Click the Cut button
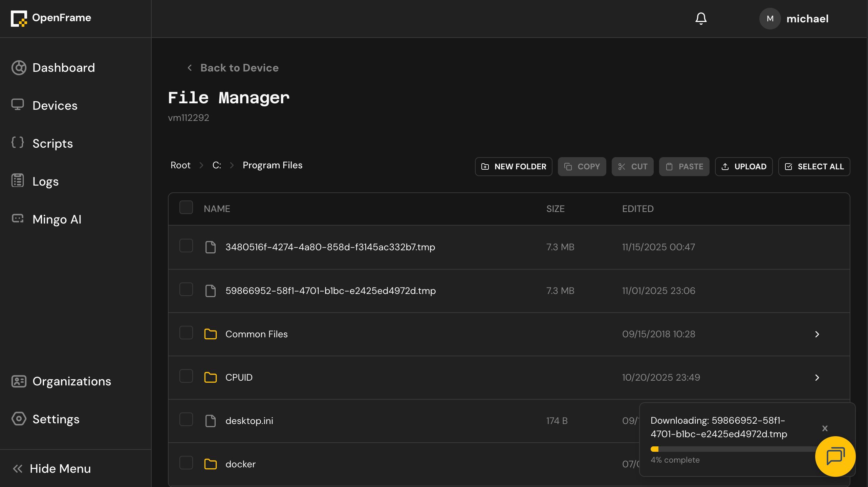 point(632,167)
